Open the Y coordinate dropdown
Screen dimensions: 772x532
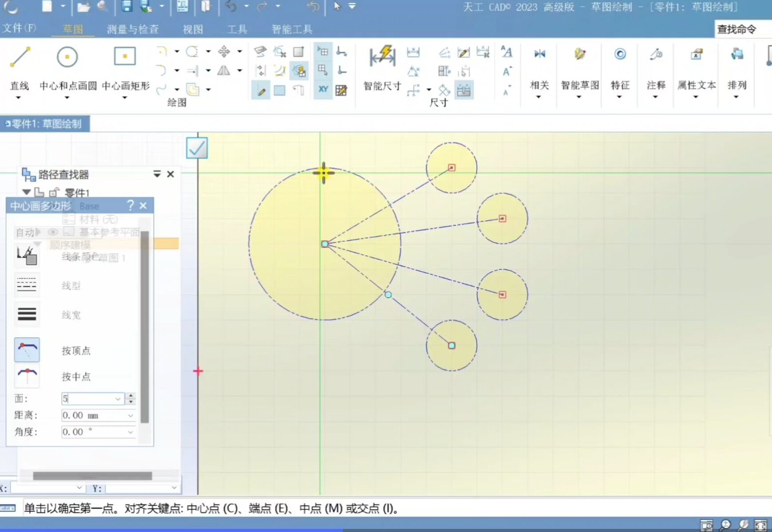coord(174,488)
